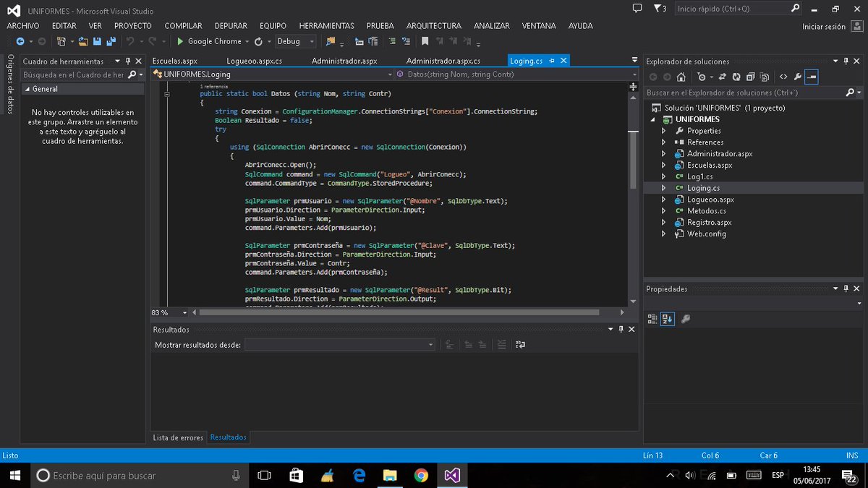Pin the Propiedades panel
The image size is (868, 488).
845,288
